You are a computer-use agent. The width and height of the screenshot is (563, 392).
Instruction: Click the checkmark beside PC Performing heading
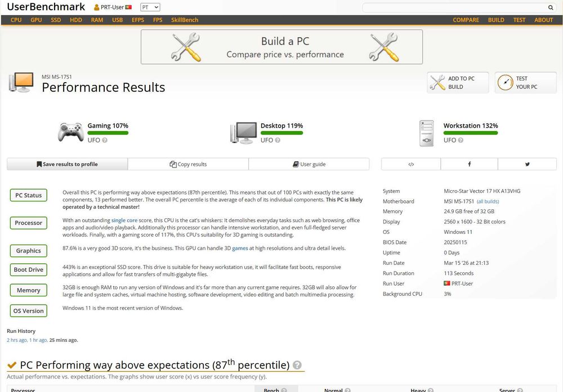tap(12, 365)
